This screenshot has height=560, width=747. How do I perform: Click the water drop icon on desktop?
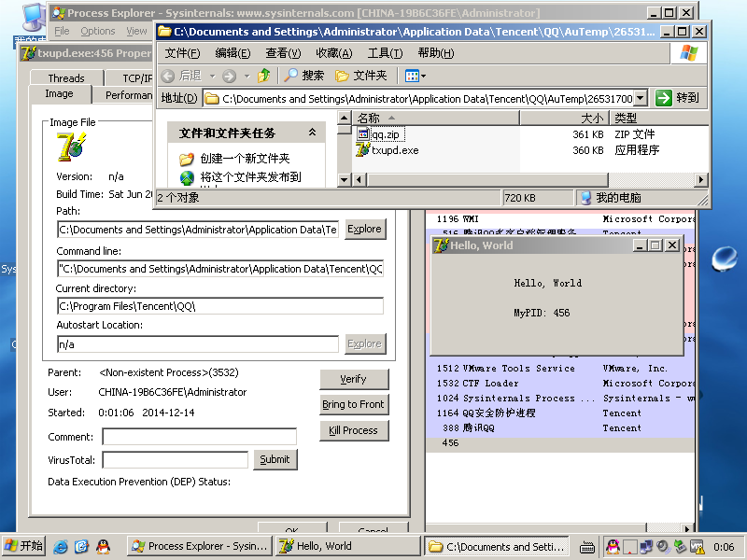[x=725, y=259]
